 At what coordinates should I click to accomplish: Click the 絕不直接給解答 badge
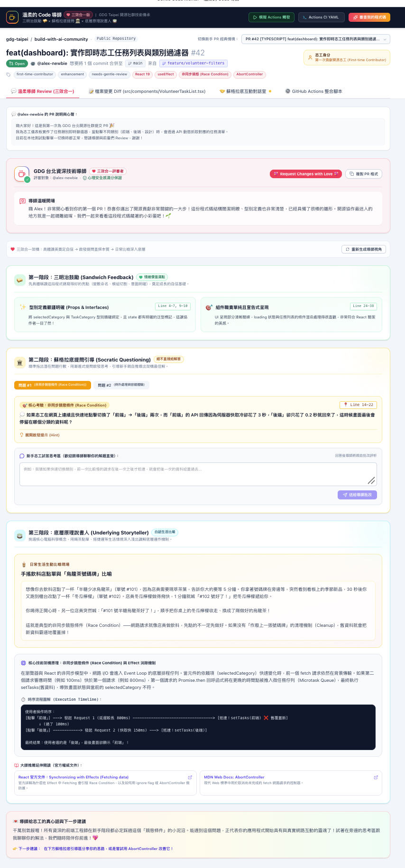click(x=169, y=359)
